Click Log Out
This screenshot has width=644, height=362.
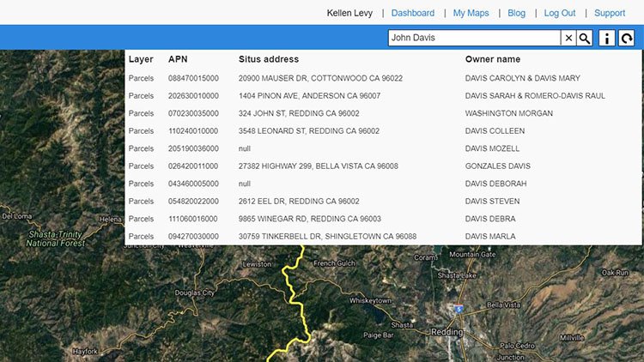pos(559,13)
